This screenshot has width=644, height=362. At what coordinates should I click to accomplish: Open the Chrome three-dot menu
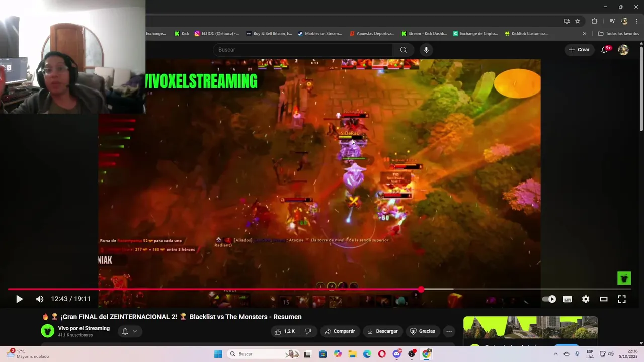pyautogui.click(x=637, y=21)
